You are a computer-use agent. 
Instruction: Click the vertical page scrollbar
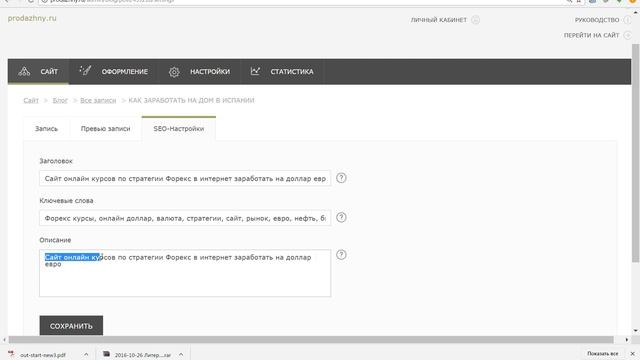(636, 153)
